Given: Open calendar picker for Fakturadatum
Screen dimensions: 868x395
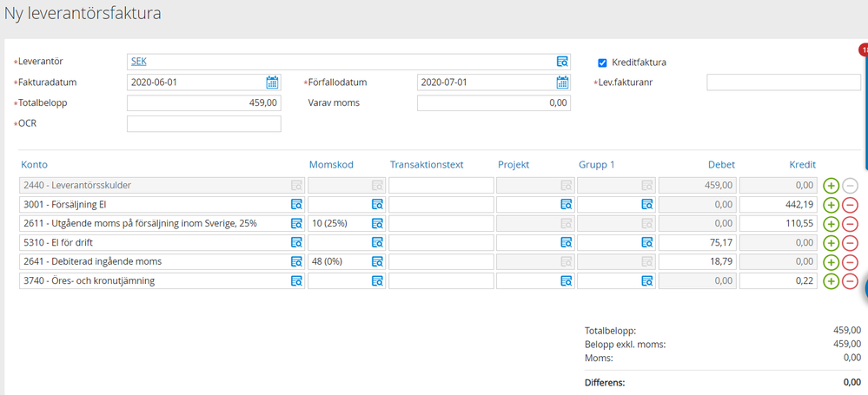Looking at the screenshot, I should click(x=272, y=82).
